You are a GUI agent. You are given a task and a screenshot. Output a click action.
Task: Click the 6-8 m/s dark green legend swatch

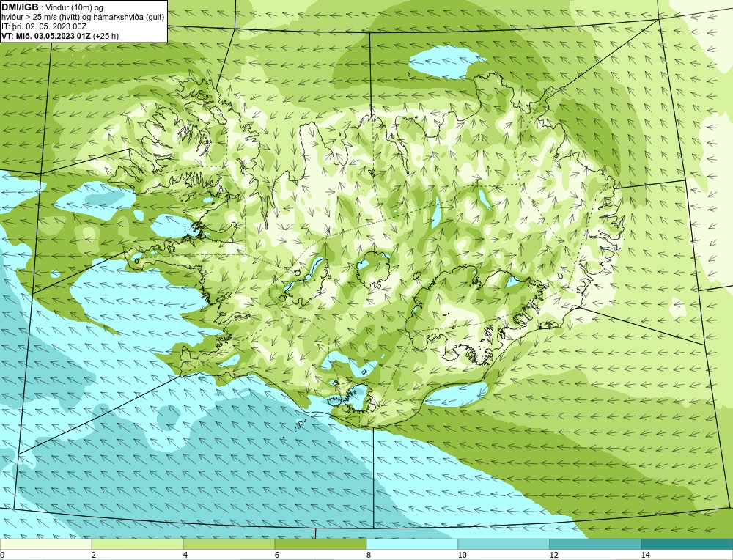pyautogui.click(x=321, y=544)
